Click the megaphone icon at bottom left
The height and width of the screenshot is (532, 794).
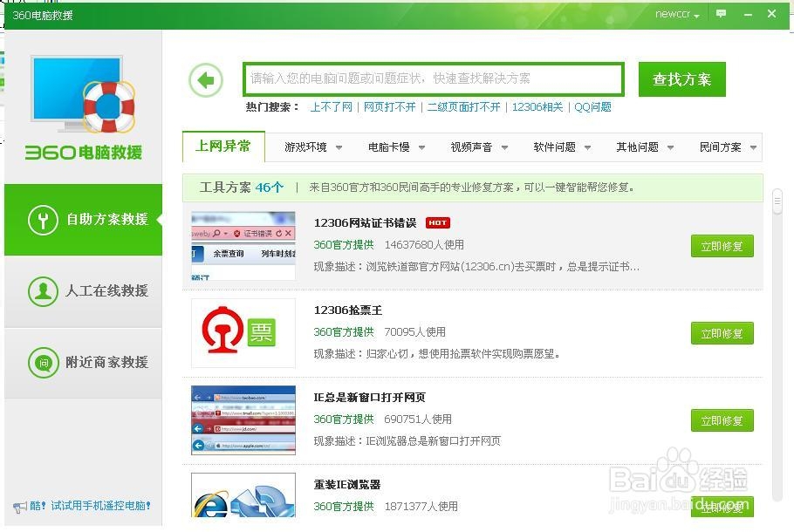pyautogui.click(x=20, y=507)
